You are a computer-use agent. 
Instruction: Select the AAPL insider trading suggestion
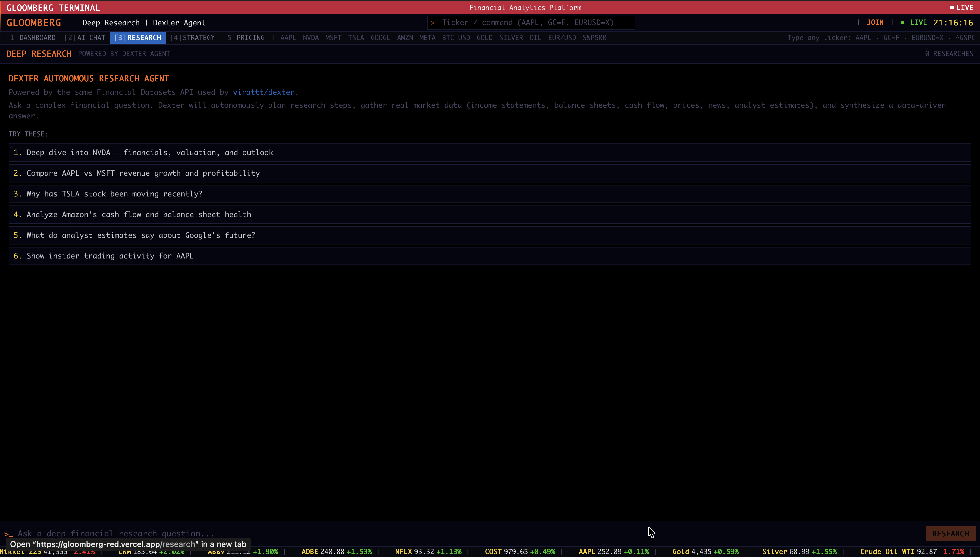coord(110,256)
